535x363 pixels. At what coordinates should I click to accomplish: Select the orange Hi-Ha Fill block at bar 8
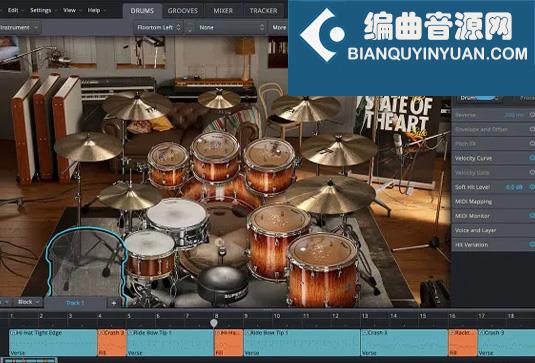pos(229,342)
